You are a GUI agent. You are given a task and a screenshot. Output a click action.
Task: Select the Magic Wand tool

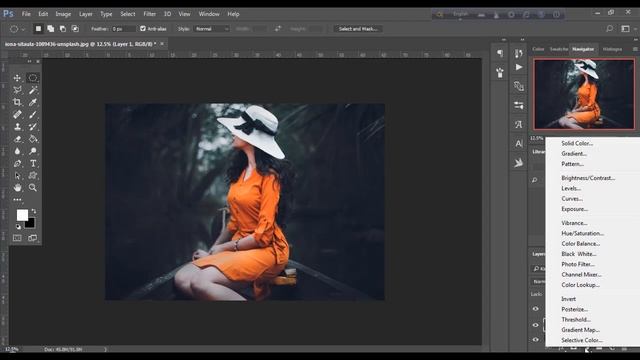[33, 90]
